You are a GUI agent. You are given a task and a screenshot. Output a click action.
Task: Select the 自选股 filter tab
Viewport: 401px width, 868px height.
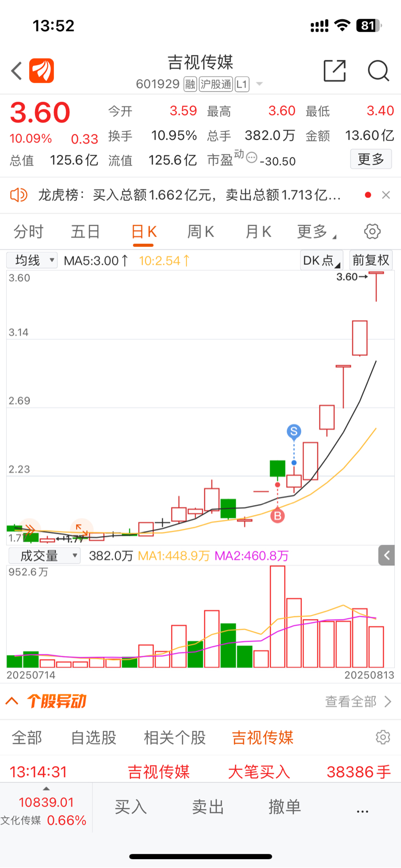point(93,738)
